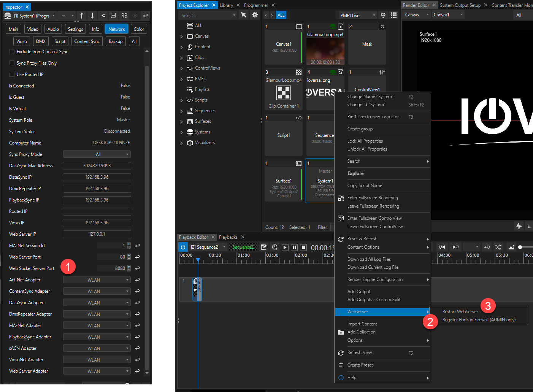Open the PME1 Live dropdown
The width and height of the screenshot is (533, 392).
pyautogui.click(x=358, y=15)
